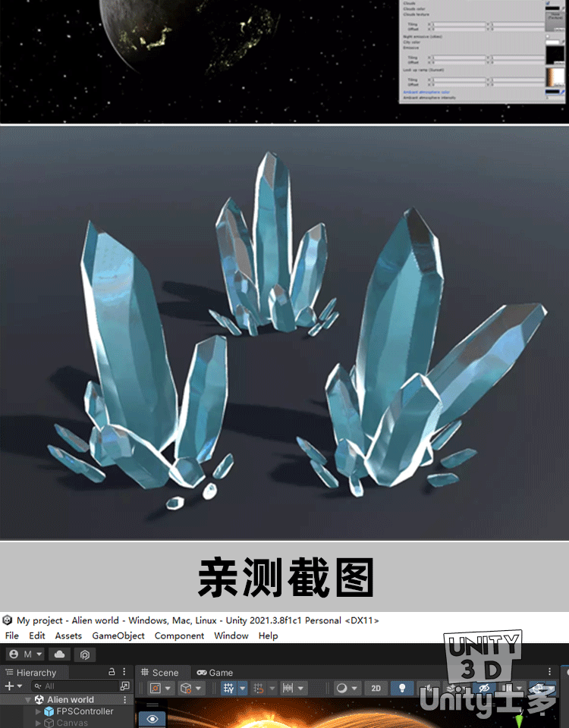Click Clouds texture Tiling X field

pos(460,24)
